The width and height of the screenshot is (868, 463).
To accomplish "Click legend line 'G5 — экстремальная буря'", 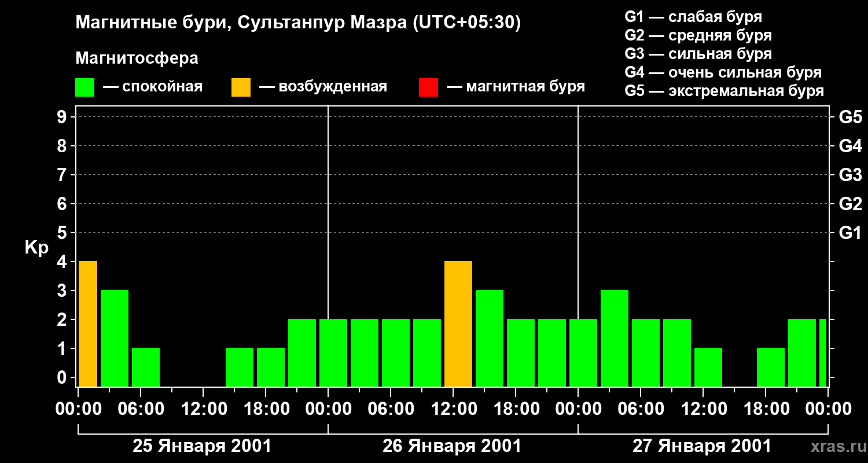I will click(724, 91).
